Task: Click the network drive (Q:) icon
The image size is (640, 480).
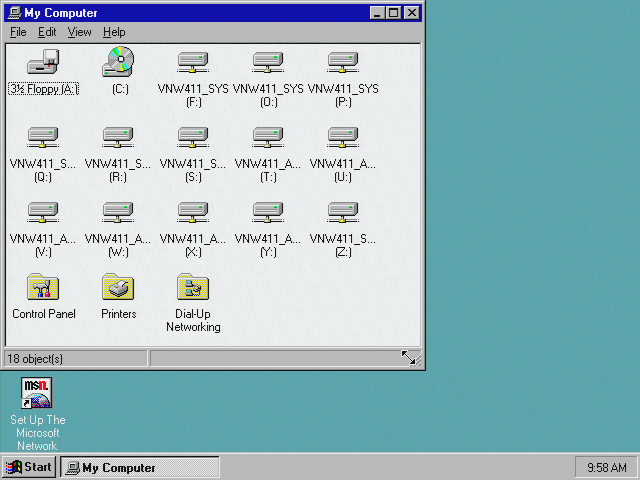Action: coord(43,138)
